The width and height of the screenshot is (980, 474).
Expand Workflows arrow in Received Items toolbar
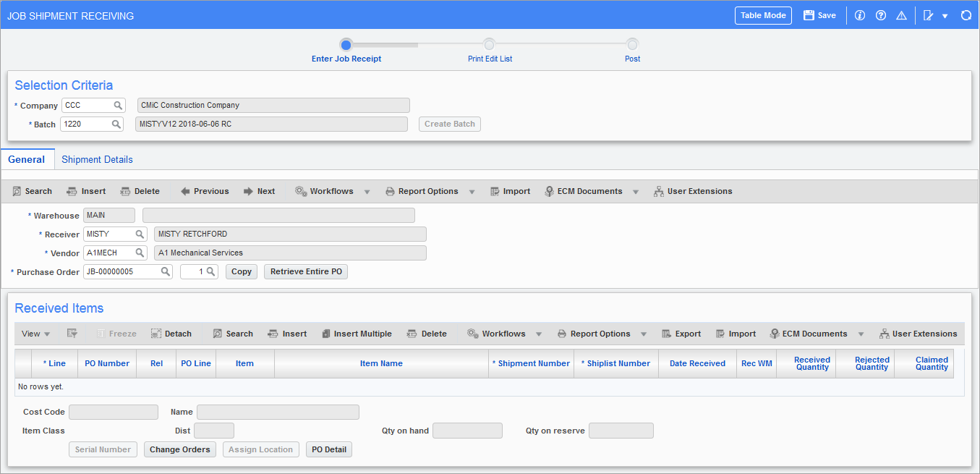pos(539,334)
